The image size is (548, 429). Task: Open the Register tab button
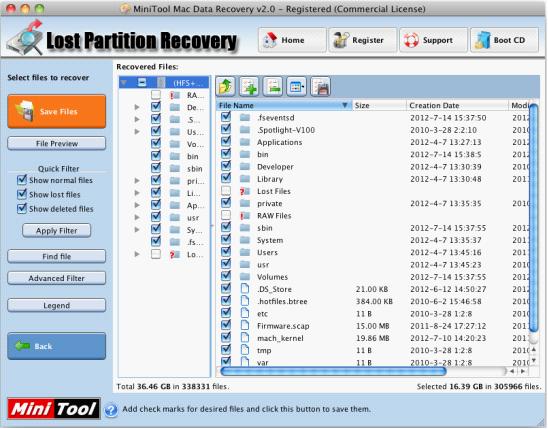(363, 40)
